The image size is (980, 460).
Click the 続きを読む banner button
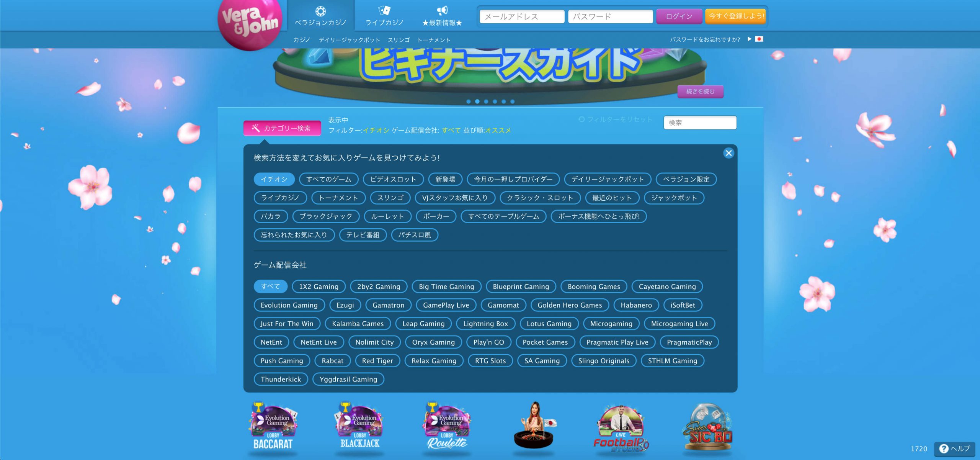tap(700, 92)
